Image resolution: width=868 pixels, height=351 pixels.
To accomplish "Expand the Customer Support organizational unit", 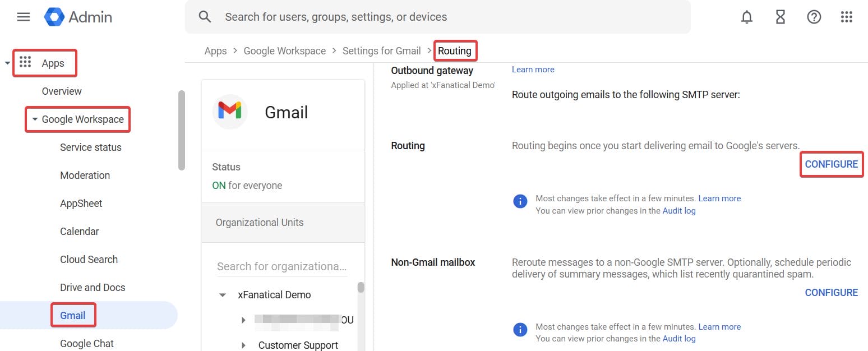I will 243,345.
